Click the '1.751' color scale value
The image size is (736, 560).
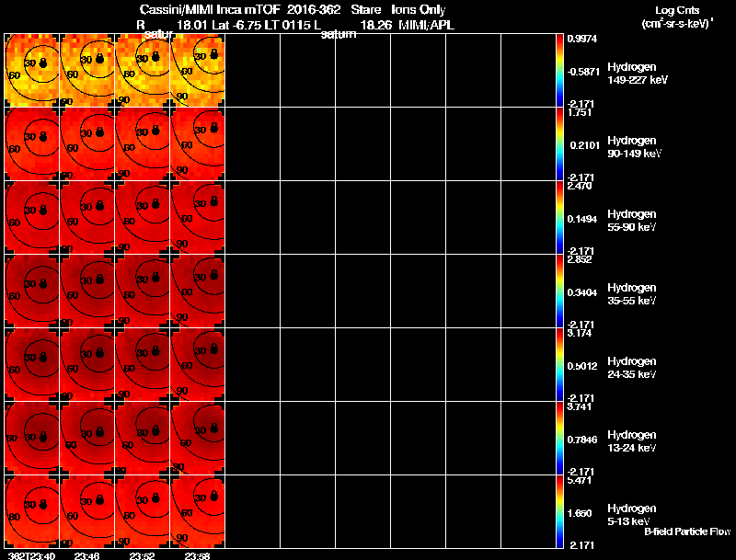pos(580,112)
